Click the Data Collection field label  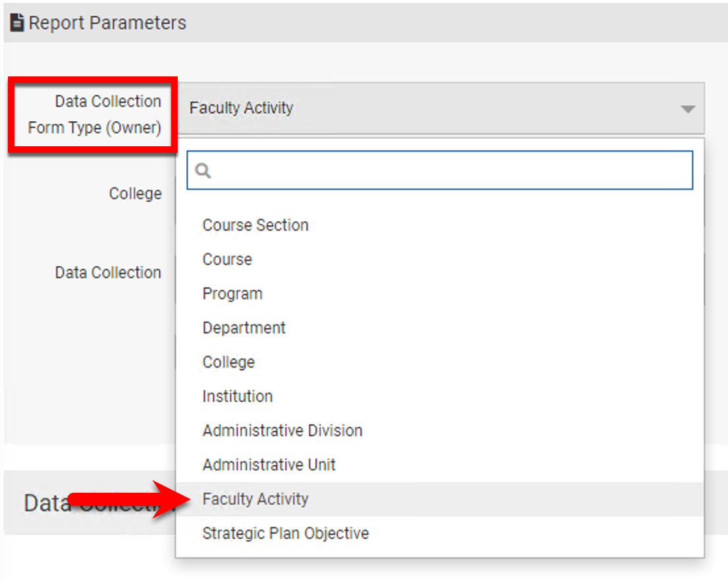tap(108, 273)
